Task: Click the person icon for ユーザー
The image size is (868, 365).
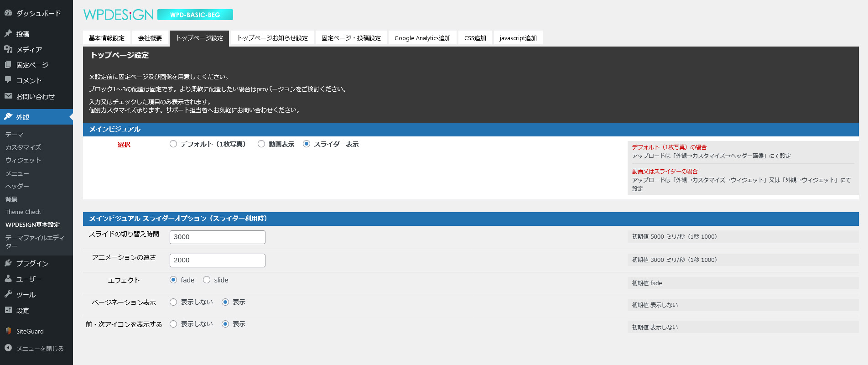Action: coord(8,278)
